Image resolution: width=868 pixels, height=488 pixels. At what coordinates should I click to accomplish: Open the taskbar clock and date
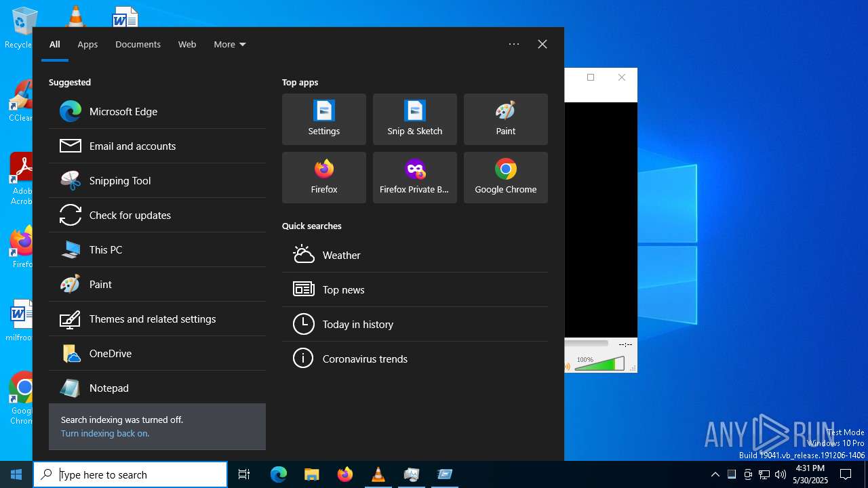(x=810, y=474)
